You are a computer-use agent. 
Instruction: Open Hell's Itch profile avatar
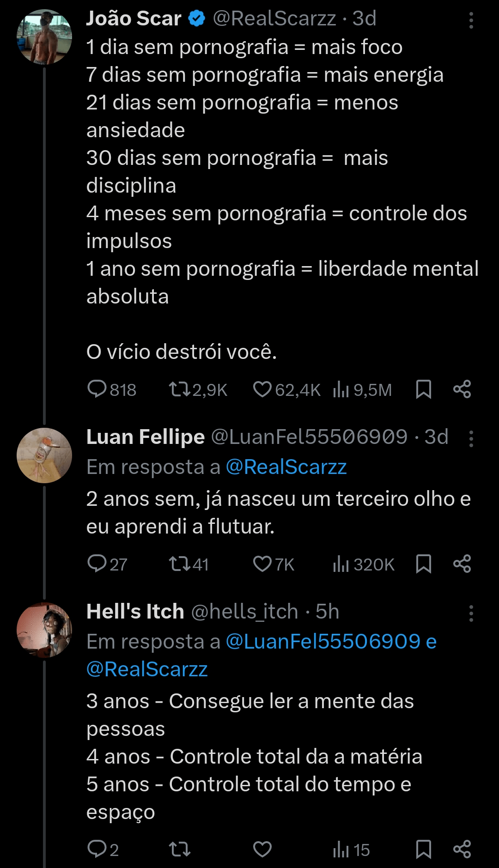pos(44,630)
